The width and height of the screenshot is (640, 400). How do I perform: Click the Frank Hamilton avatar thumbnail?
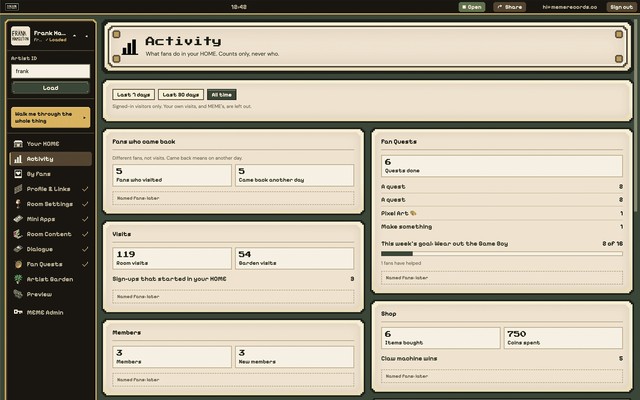click(20, 36)
